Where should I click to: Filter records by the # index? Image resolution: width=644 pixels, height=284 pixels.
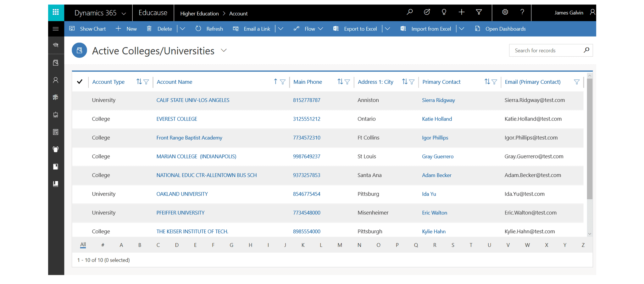[103, 245]
